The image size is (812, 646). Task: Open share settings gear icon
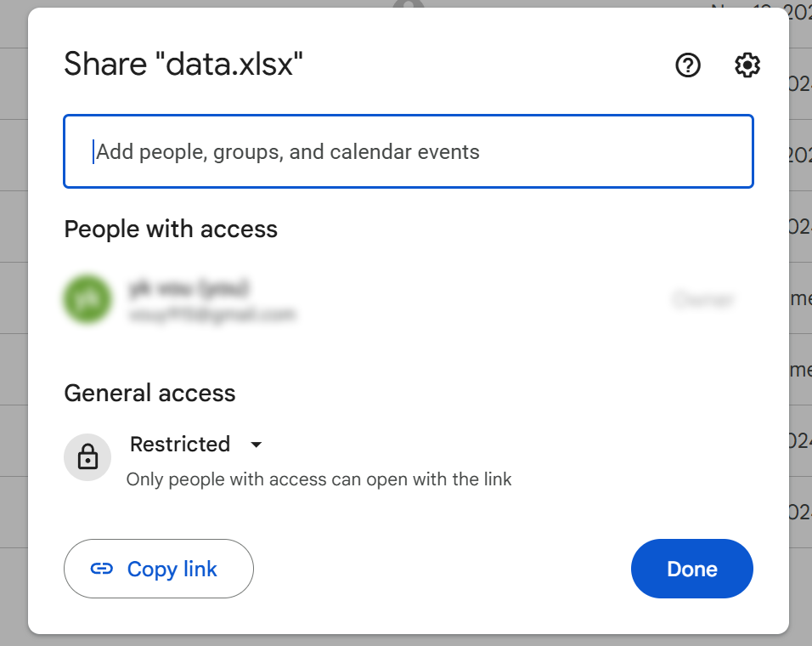[747, 65]
